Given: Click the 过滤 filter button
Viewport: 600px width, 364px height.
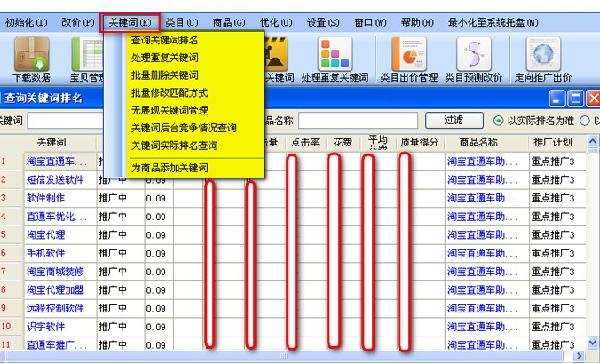Looking at the screenshot, I should (x=454, y=120).
